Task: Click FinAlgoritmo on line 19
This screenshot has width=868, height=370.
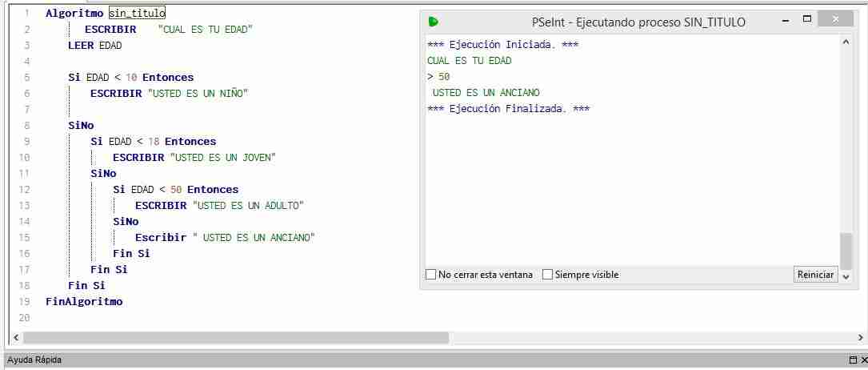Action: [x=84, y=302]
